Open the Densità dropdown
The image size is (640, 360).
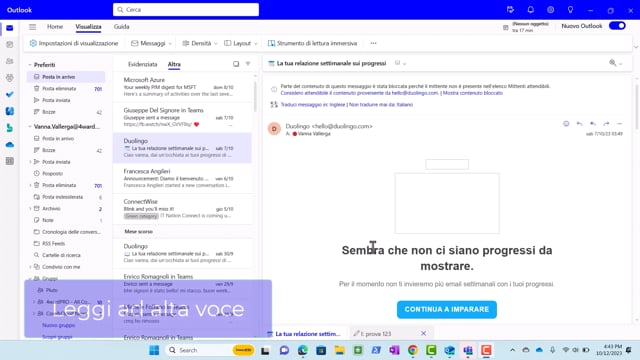coord(200,43)
